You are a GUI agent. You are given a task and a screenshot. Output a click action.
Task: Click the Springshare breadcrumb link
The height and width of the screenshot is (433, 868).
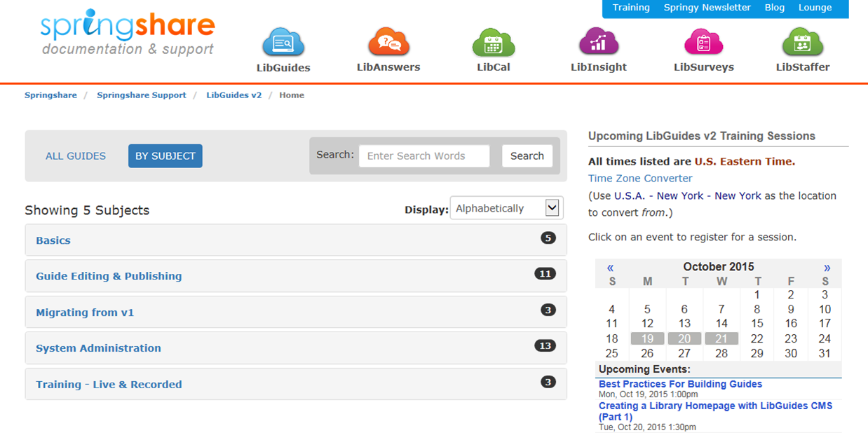pyautogui.click(x=50, y=95)
